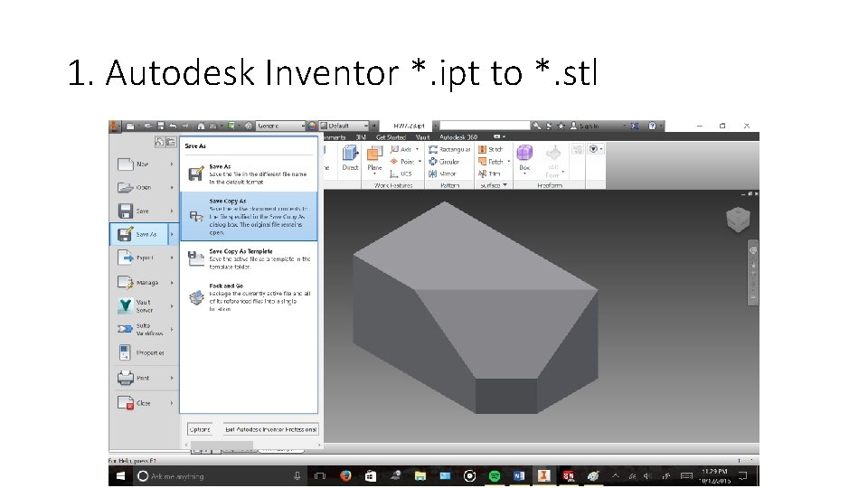Open File Explorer from the taskbar
Image resolution: width=868 pixels, height=488 pixels.
coord(420,476)
